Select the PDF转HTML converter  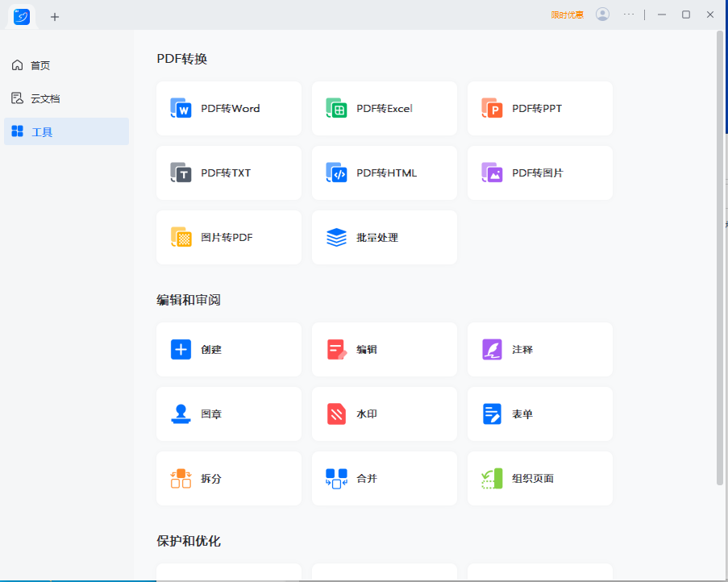pyautogui.click(x=384, y=173)
